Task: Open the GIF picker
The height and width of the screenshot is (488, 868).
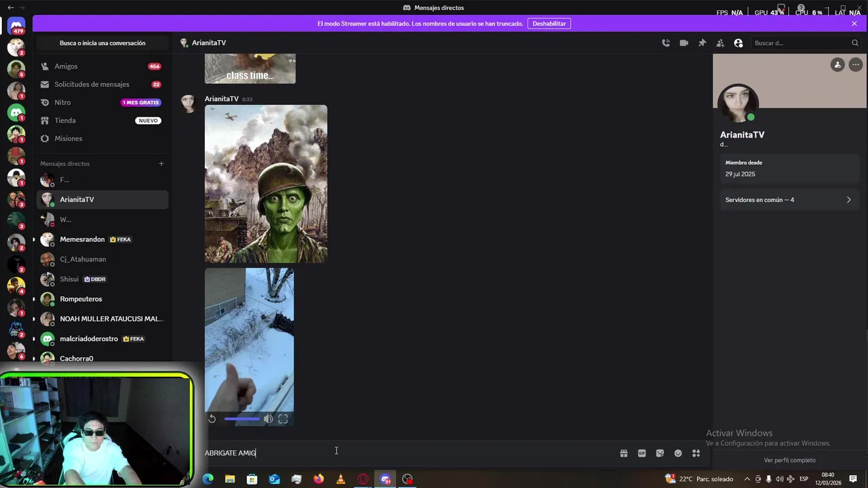Action: click(642, 453)
